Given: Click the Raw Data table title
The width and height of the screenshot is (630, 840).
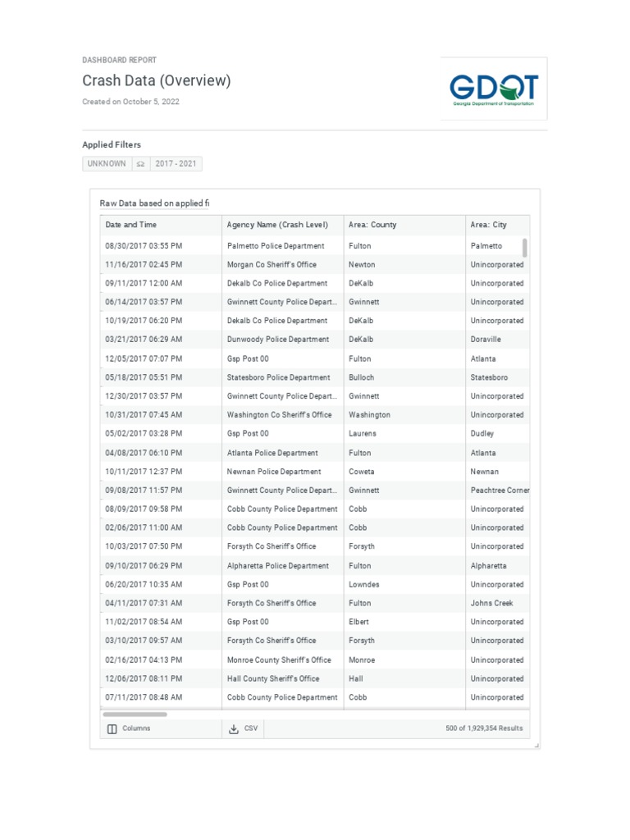Looking at the screenshot, I should (x=154, y=203).
